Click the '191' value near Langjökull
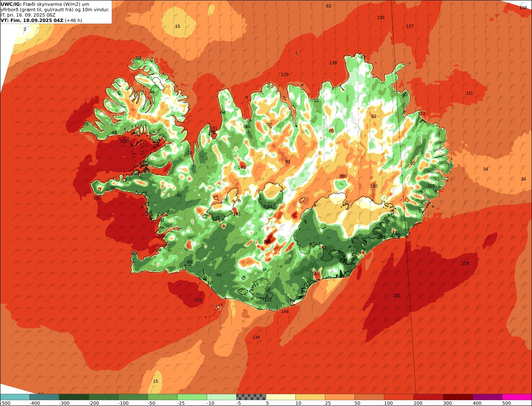Viewport: 532px width, 406px height. (237, 214)
